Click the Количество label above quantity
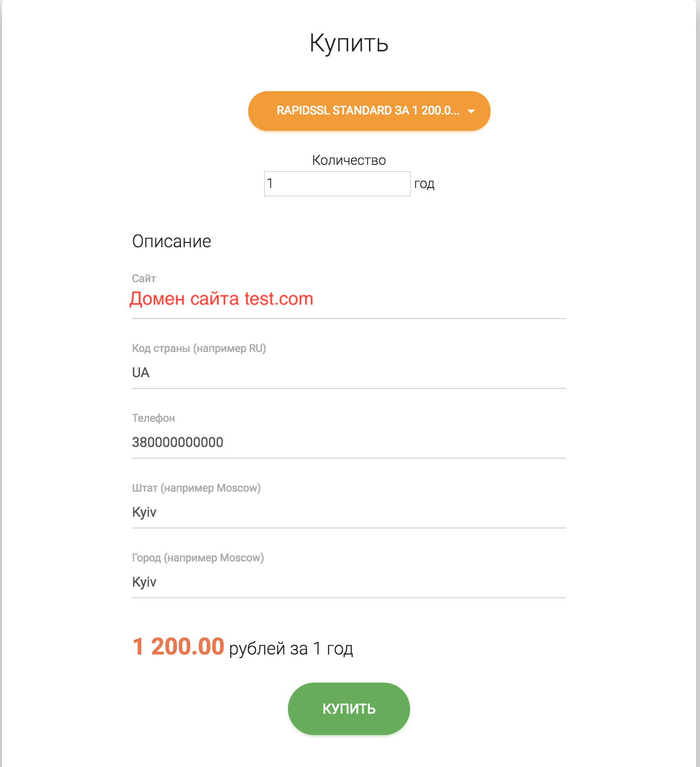Screen dimensions: 700x767 coord(349,160)
